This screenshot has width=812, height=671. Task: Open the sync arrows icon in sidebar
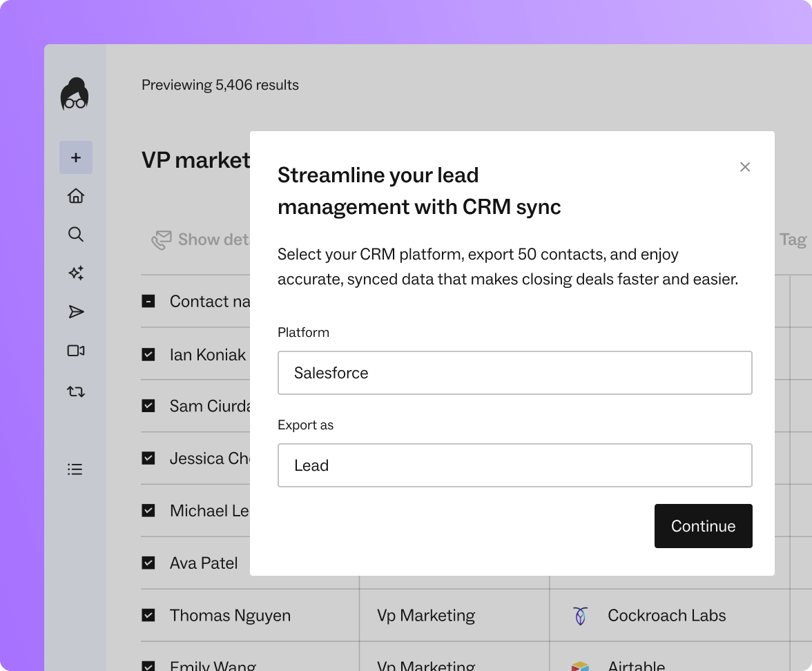click(76, 391)
